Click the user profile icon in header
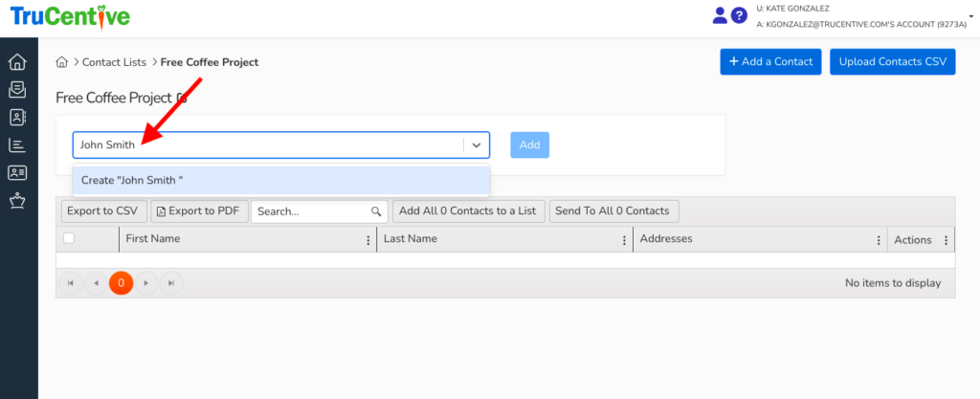This screenshot has width=980, height=399. pos(721,15)
